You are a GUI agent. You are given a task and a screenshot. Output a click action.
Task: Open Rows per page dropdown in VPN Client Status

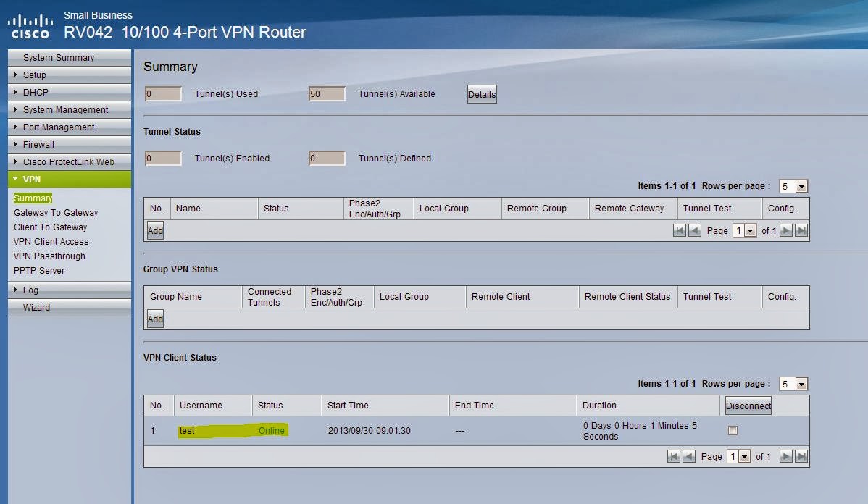[793, 384]
